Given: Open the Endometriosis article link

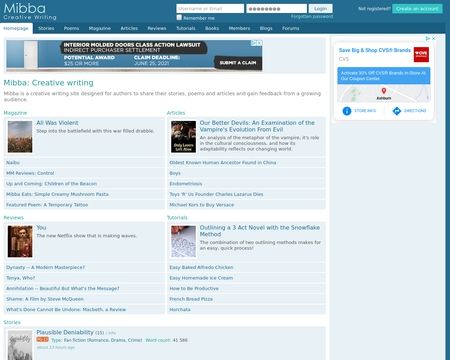Looking at the screenshot, I should click(186, 184).
